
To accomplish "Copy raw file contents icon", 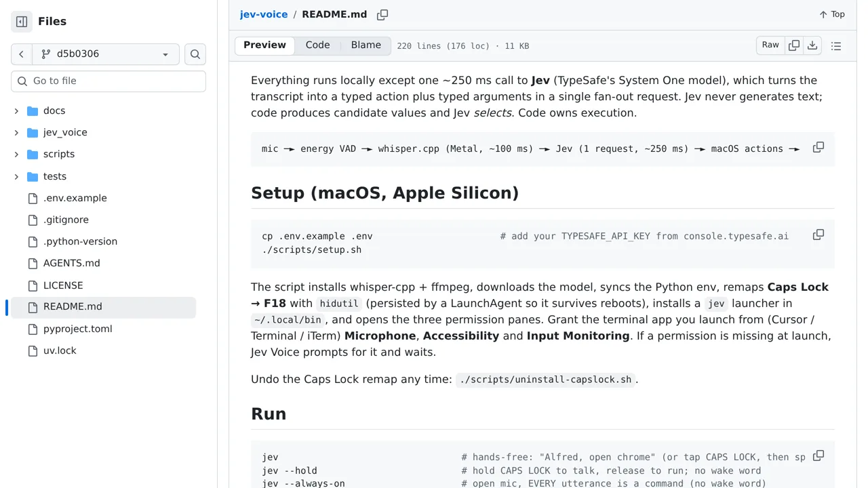I will pyautogui.click(x=794, y=45).
